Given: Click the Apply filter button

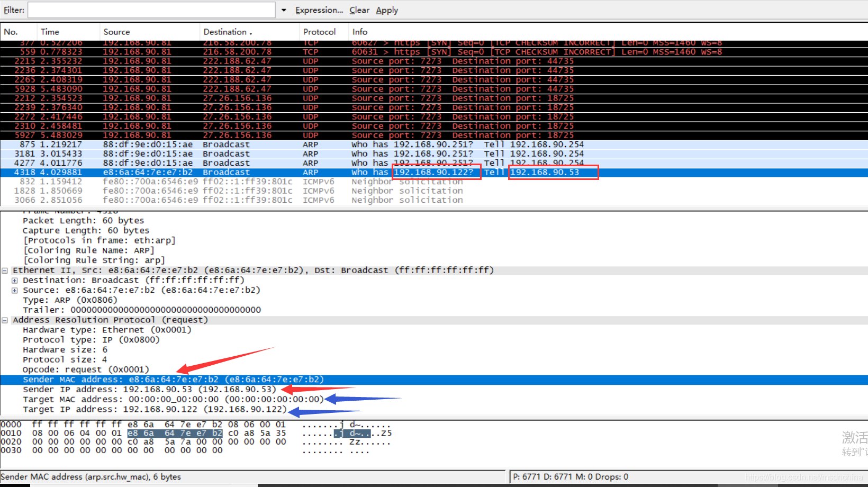Looking at the screenshot, I should 387,10.
